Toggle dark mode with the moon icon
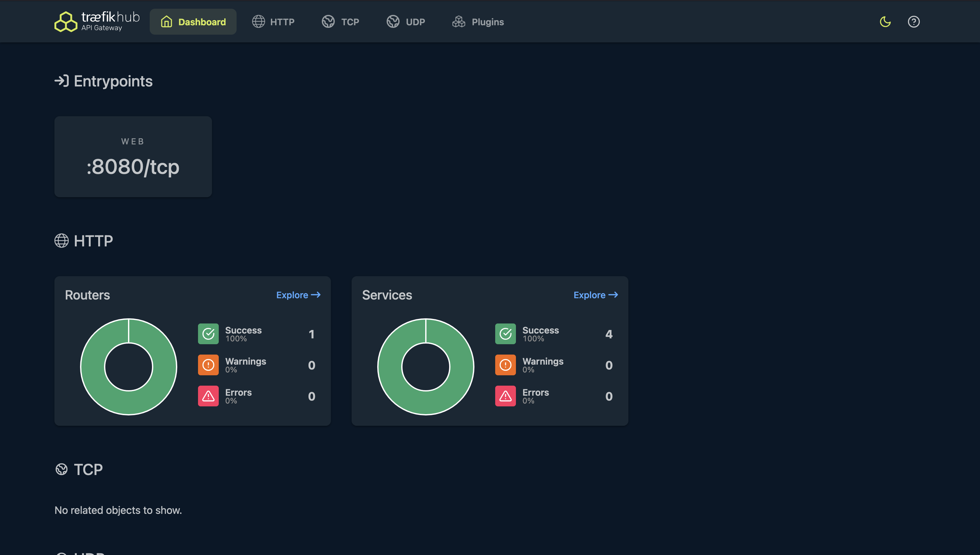This screenshot has height=555, width=980. pyautogui.click(x=885, y=22)
